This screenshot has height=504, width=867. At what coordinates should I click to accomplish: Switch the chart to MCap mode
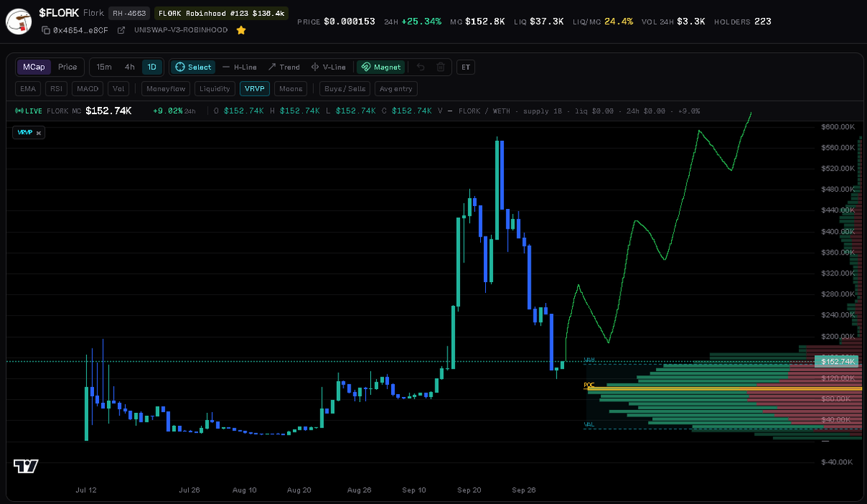(x=34, y=67)
